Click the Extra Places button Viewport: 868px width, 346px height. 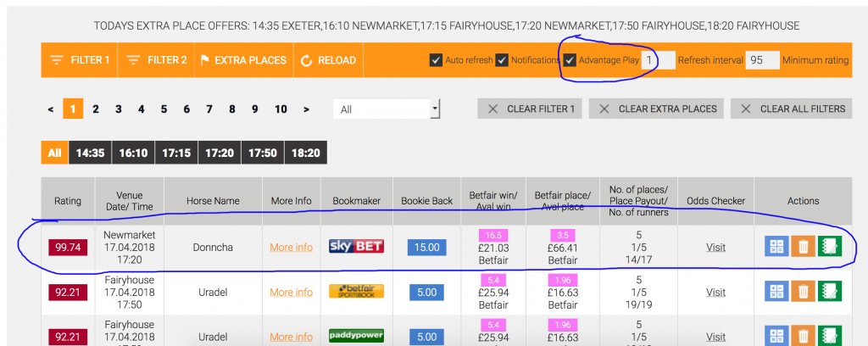point(243,60)
